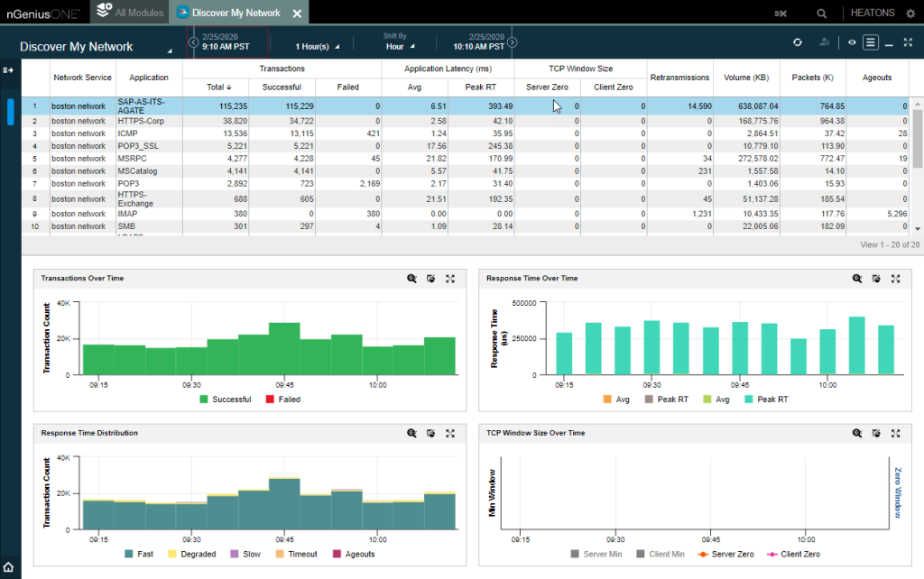Select the SAP-AS-ITS-AGATE application row
The height and width of the screenshot is (579, 924).
[x=466, y=106]
